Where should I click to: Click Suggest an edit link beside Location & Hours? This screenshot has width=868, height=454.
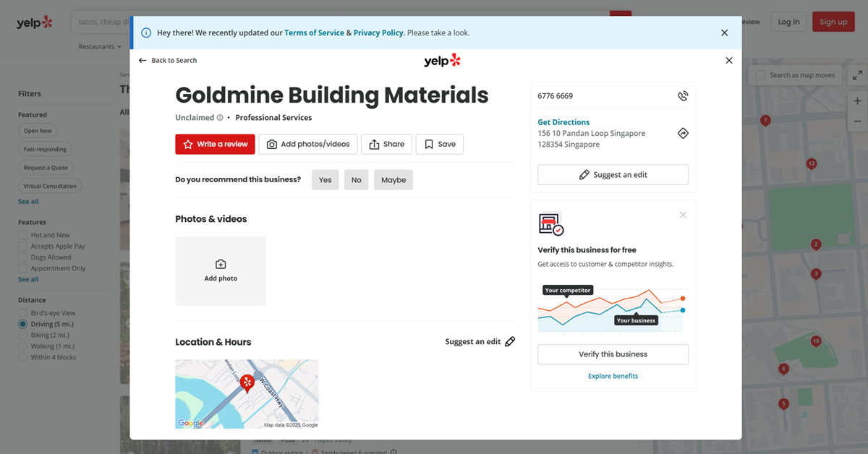click(x=473, y=342)
